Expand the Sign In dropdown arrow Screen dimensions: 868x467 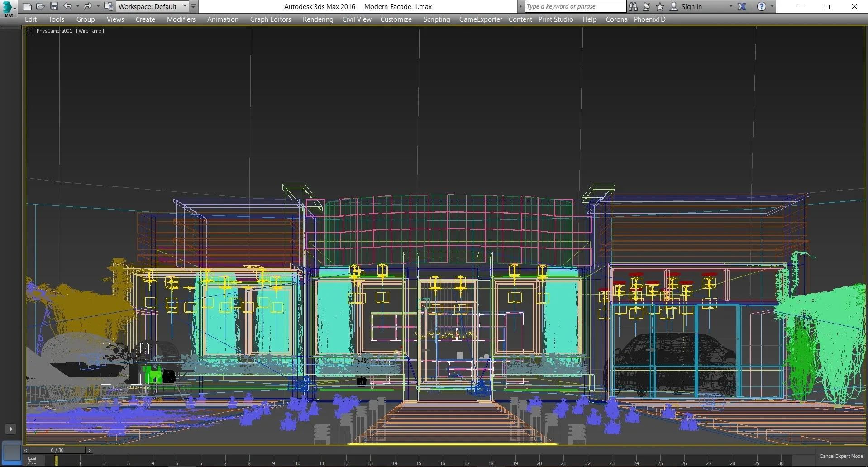coord(730,6)
